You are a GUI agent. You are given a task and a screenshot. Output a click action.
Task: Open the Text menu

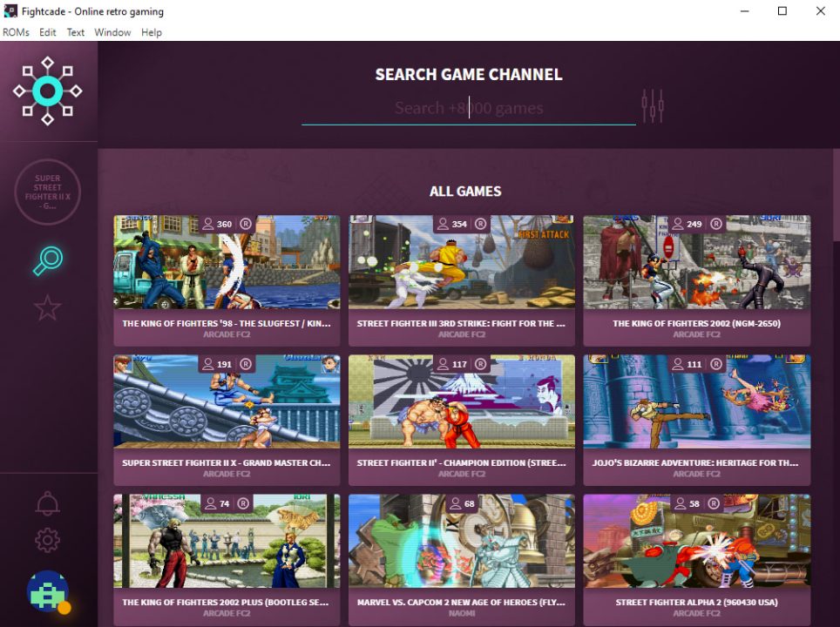76,32
